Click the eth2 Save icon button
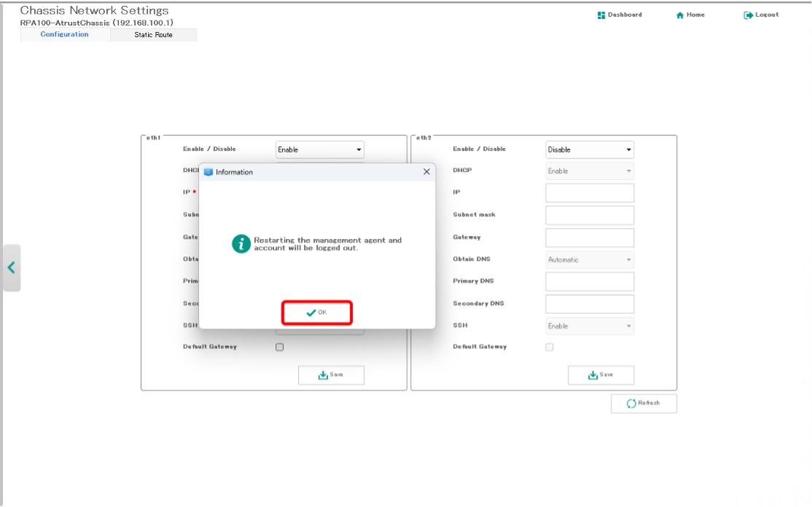 point(594,375)
